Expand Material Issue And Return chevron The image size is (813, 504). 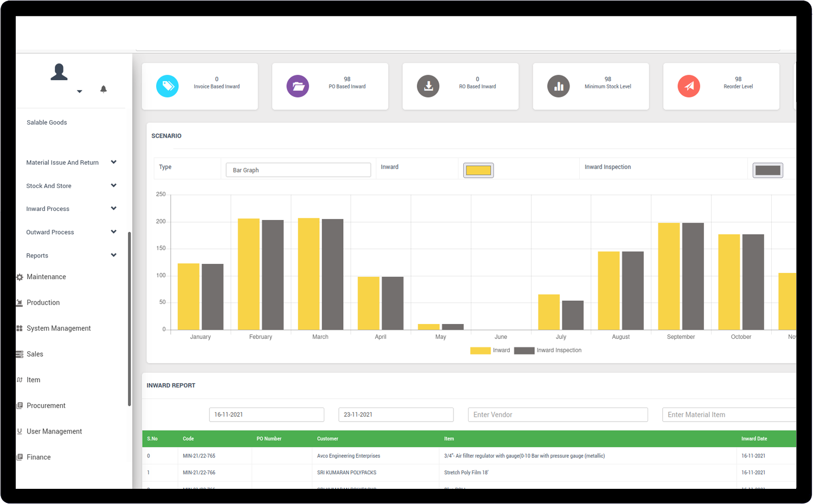pos(114,162)
